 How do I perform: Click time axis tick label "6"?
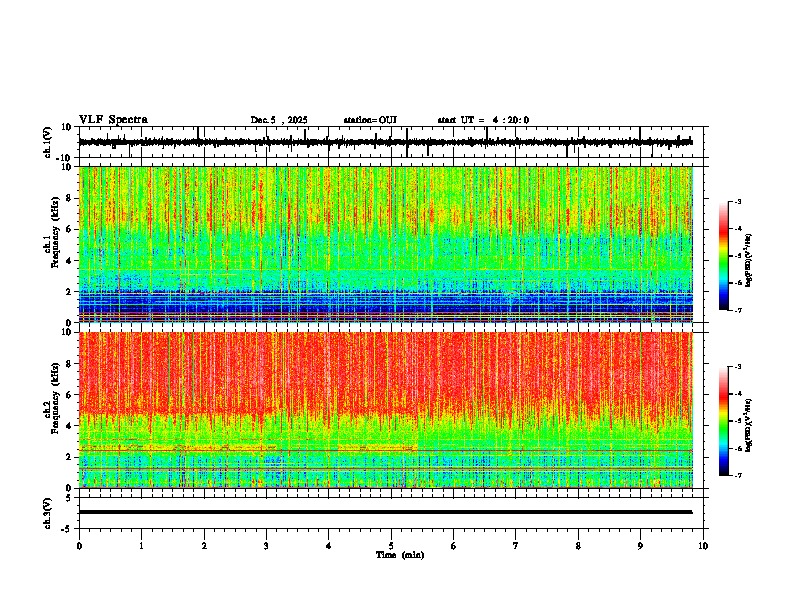point(454,546)
